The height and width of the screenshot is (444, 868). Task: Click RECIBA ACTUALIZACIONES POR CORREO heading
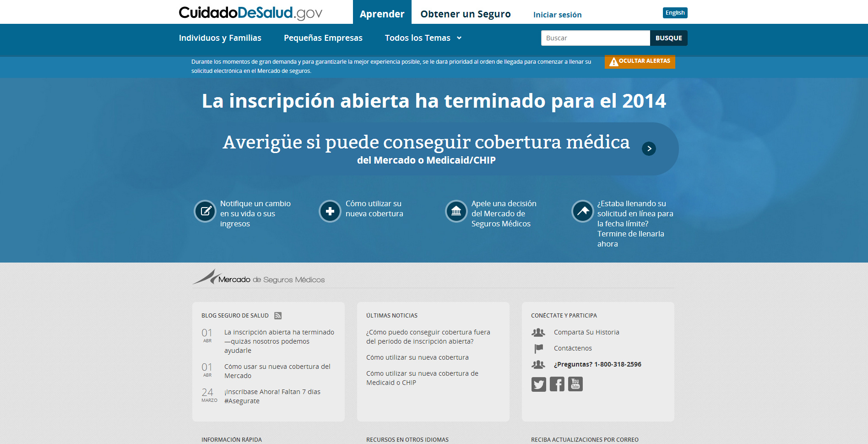click(585, 440)
